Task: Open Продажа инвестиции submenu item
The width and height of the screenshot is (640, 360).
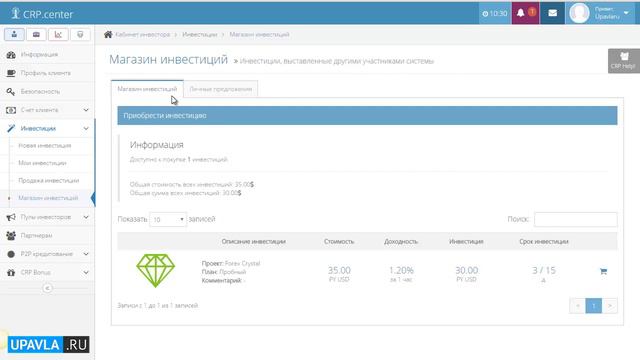Action: 49,180
